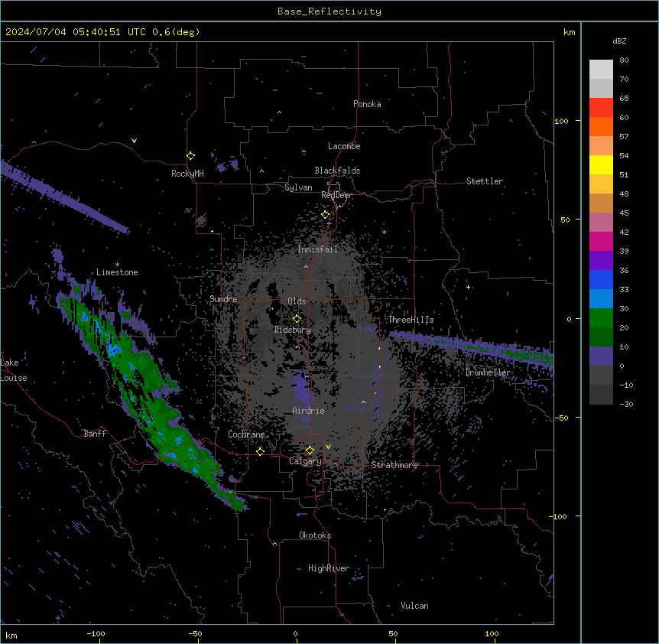This screenshot has height=644, width=659.
Task: Select the Lacombe label
Action: tap(344, 146)
